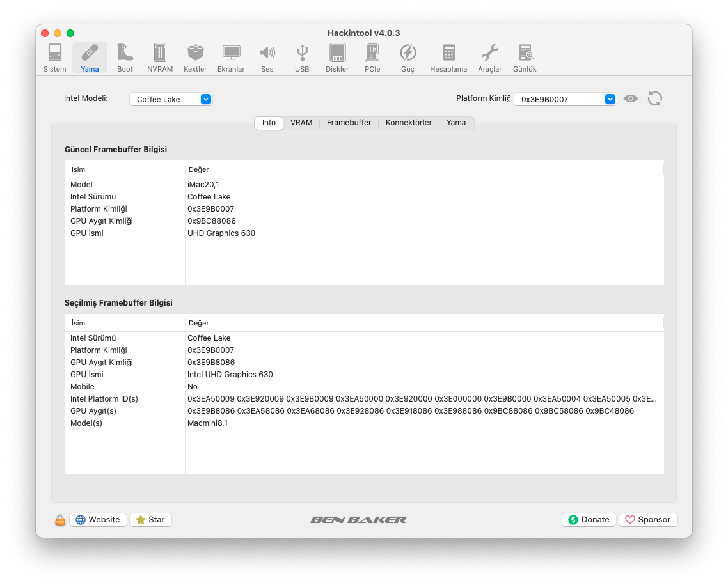Image resolution: width=728 pixels, height=585 pixels.
Task: Click the Donate button
Action: (589, 520)
